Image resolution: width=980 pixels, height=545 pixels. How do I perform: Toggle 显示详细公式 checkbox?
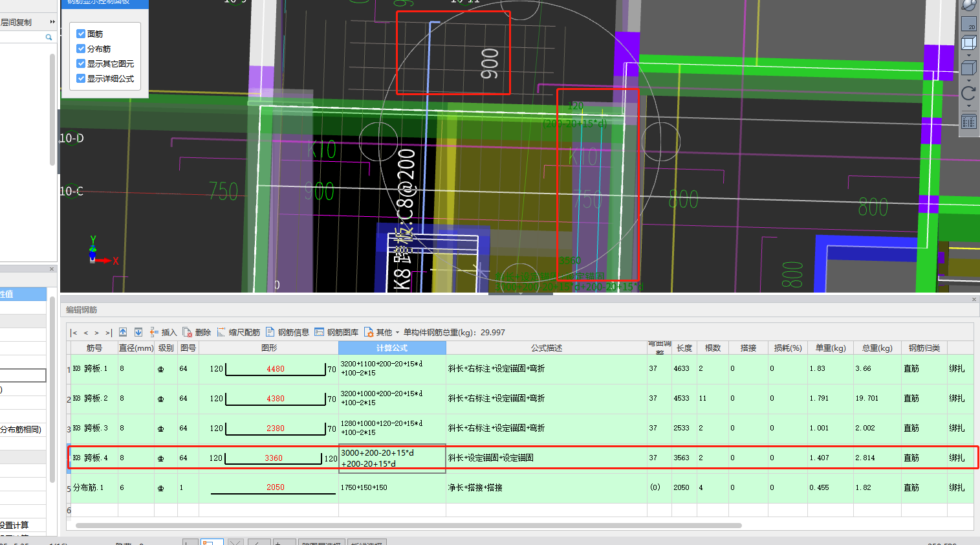click(x=81, y=78)
